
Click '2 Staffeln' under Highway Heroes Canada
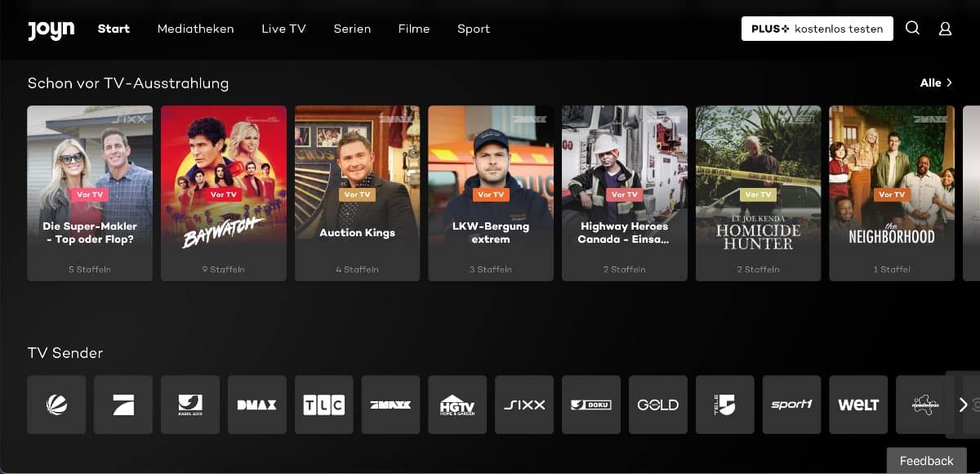pyautogui.click(x=625, y=269)
